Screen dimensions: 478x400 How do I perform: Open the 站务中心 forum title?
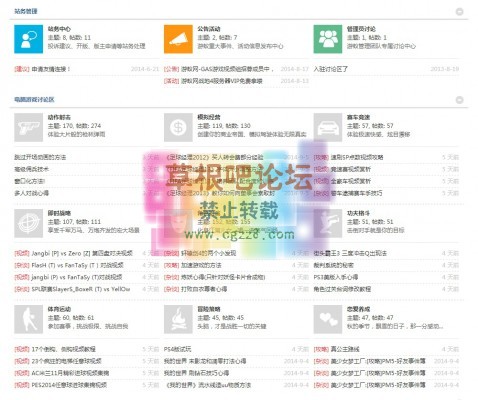[59, 29]
